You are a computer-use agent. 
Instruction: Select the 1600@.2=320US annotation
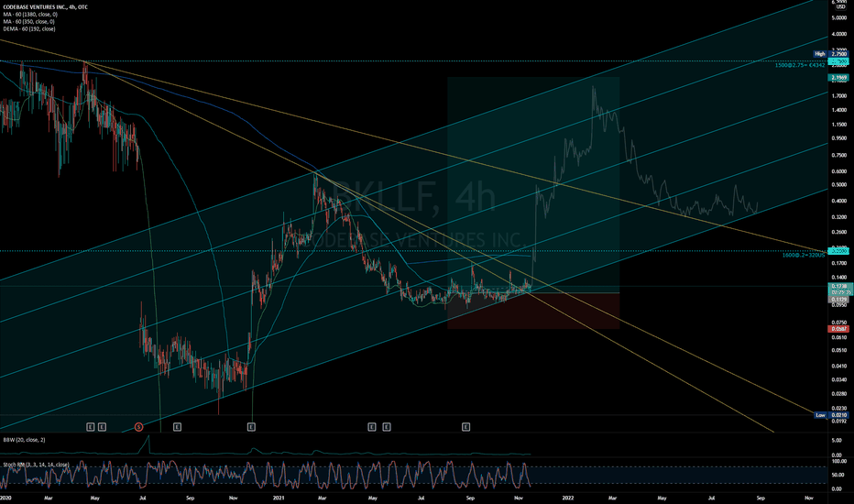click(x=804, y=255)
